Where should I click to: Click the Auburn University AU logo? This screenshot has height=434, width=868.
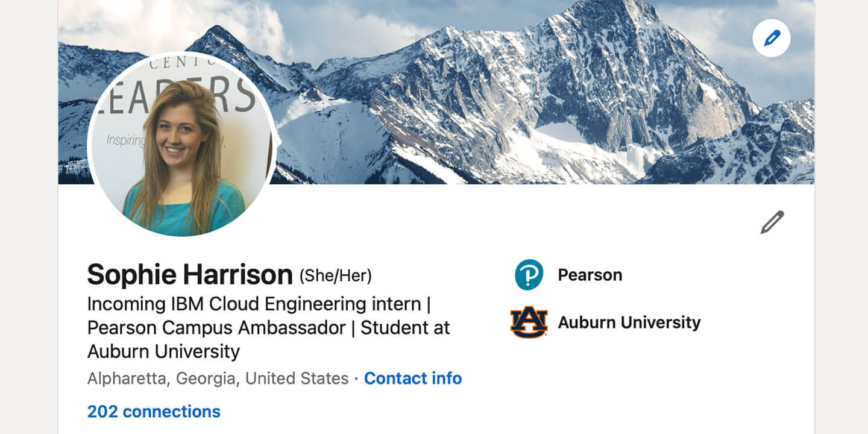[529, 322]
